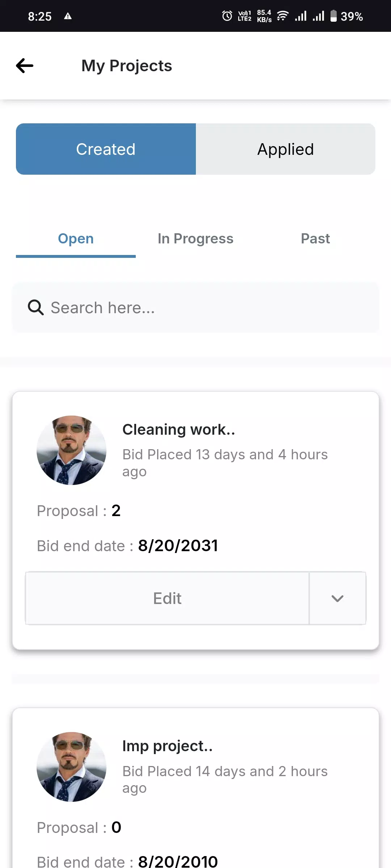Focus the Search here field
The height and width of the screenshot is (868, 391).
click(x=203, y=308)
